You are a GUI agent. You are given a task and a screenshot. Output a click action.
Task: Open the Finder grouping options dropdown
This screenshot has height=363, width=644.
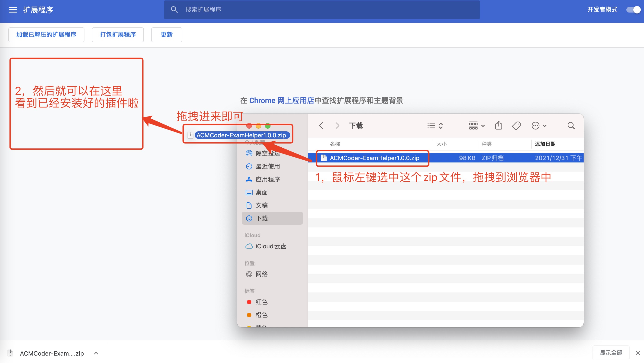click(477, 126)
